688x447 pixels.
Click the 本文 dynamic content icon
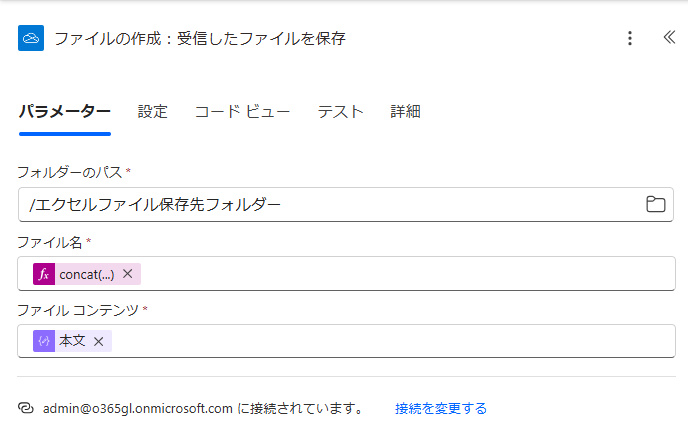click(x=44, y=341)
